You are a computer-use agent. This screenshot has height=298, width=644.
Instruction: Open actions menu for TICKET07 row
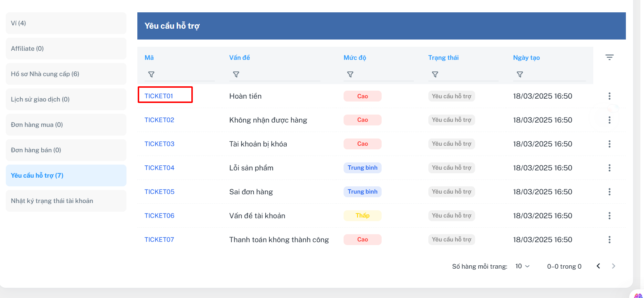(609, 240)
